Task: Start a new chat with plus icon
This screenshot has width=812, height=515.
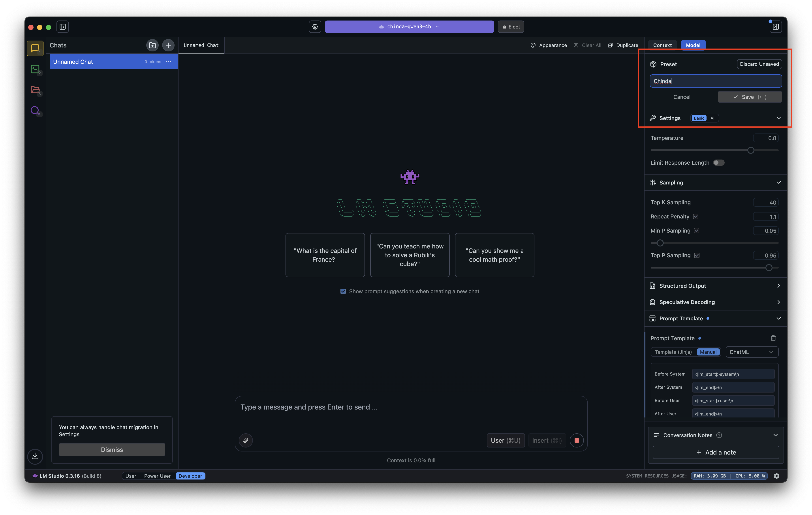Action: pyautogui.click(x=168, y=45)
